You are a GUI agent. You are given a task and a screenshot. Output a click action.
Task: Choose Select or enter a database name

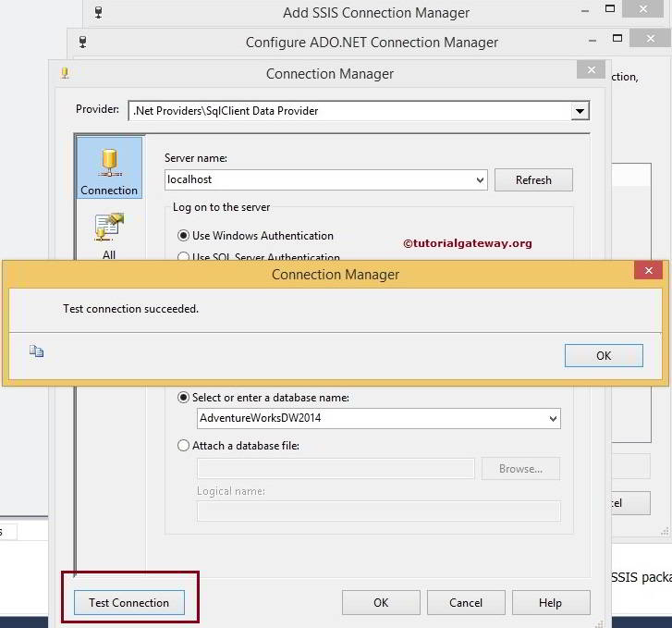tap(263, 398)
